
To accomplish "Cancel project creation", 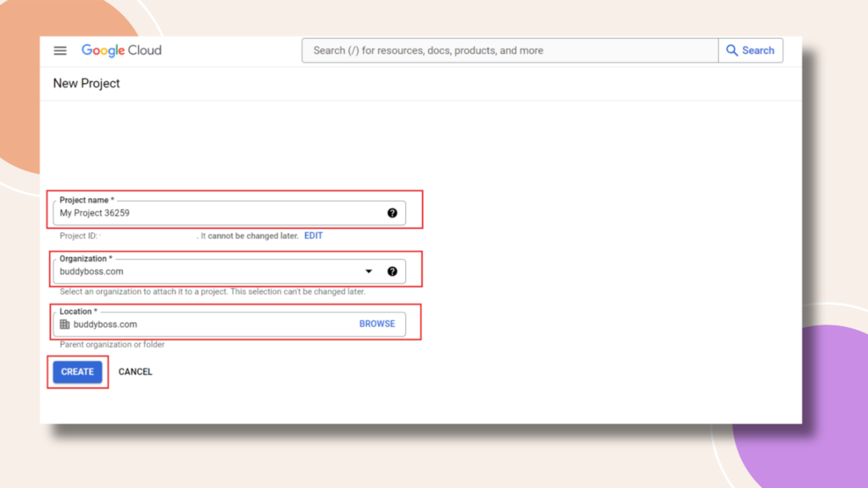I will click(x=135, y=372).
